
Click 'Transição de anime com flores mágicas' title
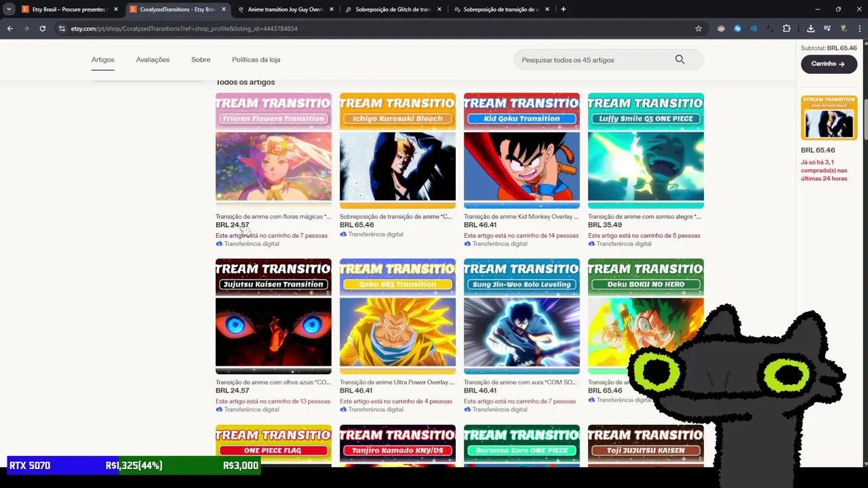[x=273, y=217]
